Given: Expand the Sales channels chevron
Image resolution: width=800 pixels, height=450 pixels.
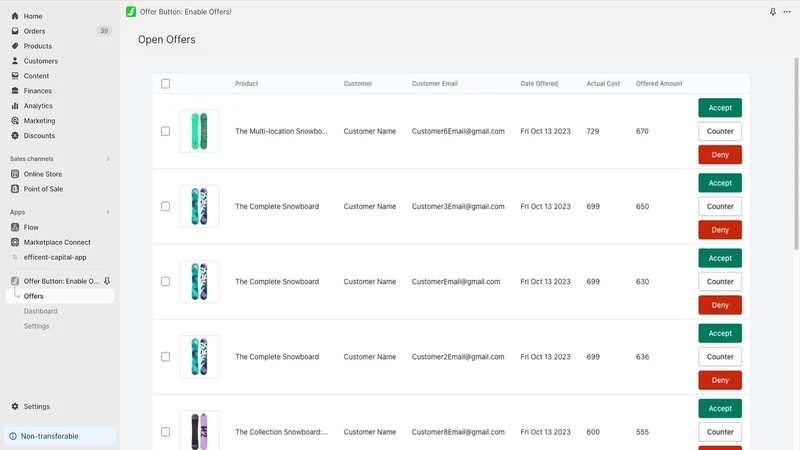Looking at the screenshot, I should [108, 159].
